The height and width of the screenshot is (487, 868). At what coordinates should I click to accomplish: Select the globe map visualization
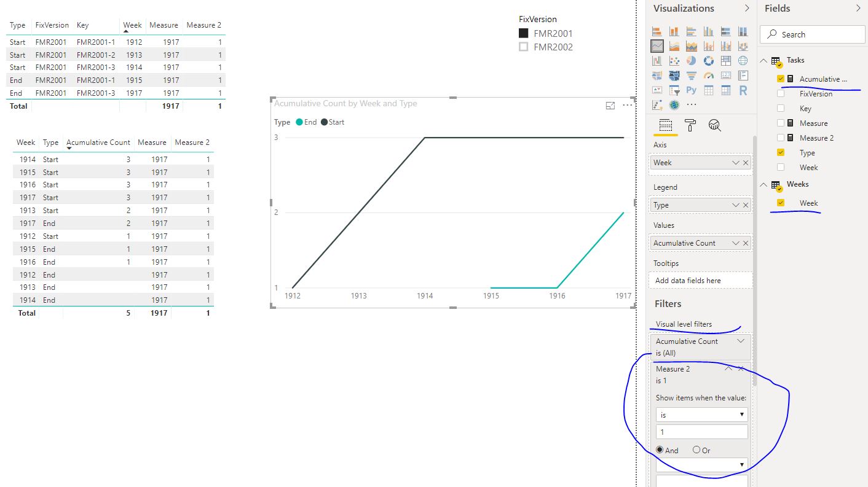tap(743, 61)
